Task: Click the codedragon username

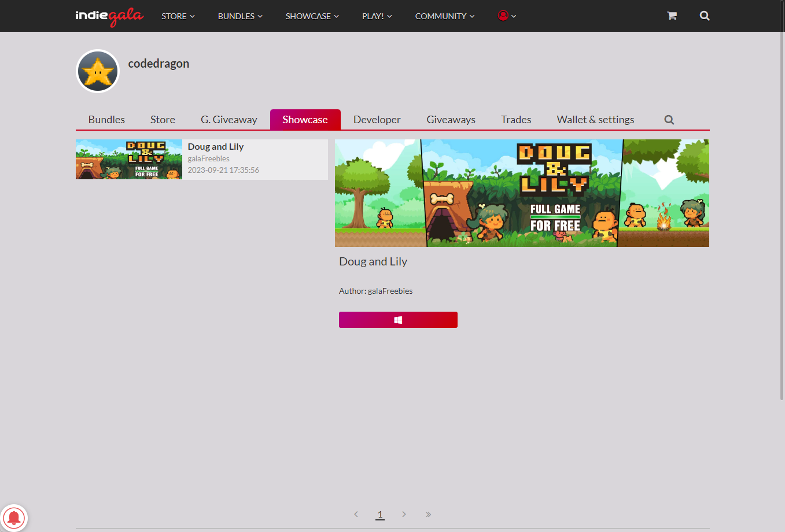Action: point(159,64)
